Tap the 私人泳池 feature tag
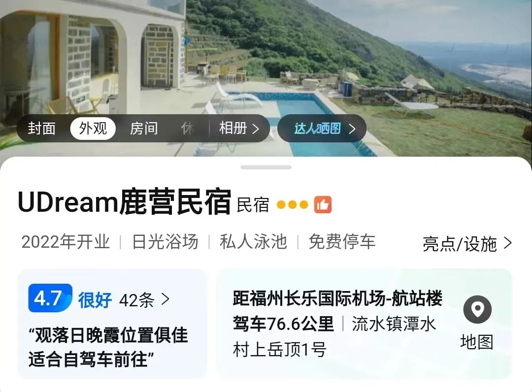The width and height of the screenshot is (532, 392). pyautogui.click(x=253, y=242)
